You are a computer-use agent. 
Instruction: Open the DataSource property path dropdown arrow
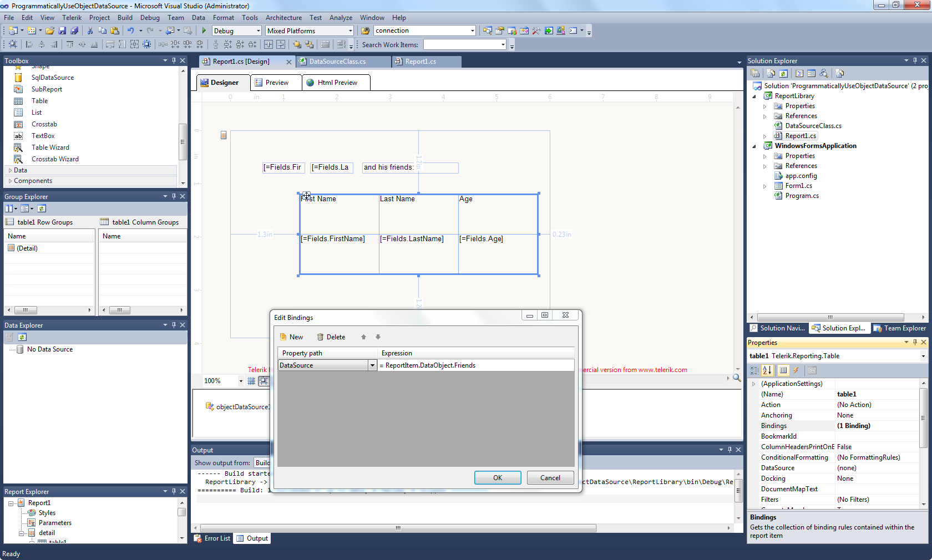pos(372,365)
